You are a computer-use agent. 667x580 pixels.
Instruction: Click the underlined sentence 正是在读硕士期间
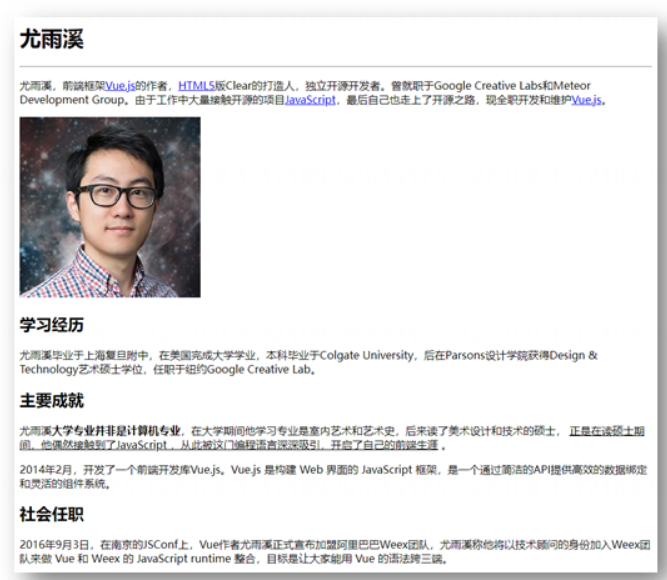pos(332,438)
